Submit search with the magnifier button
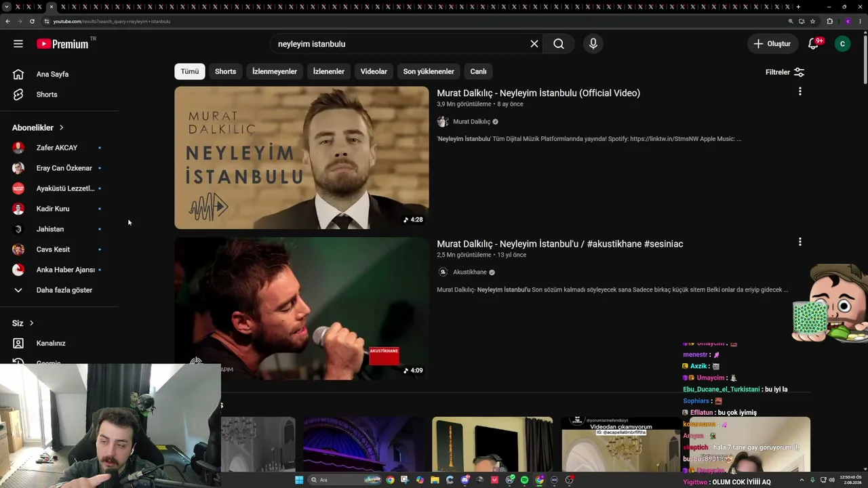 (x=559, y=44)
